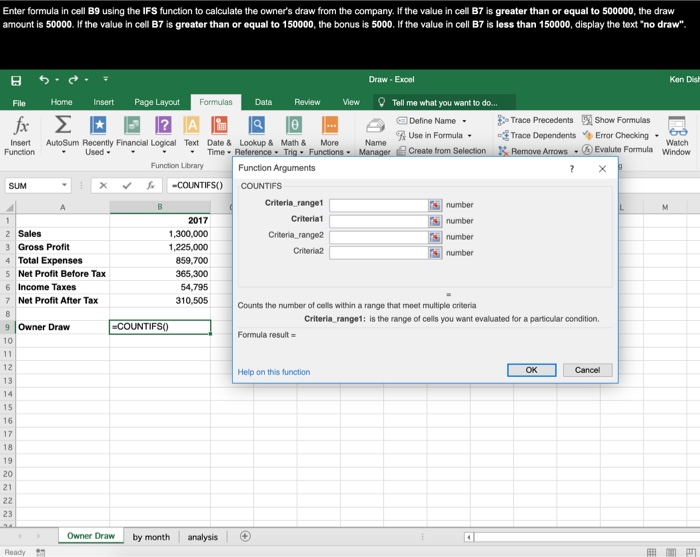Image resolution: width=700 pixels, height=557 pixels.
Task: Click the Criteria_range2 range selector icon
Action: click(x=434, y=237)
